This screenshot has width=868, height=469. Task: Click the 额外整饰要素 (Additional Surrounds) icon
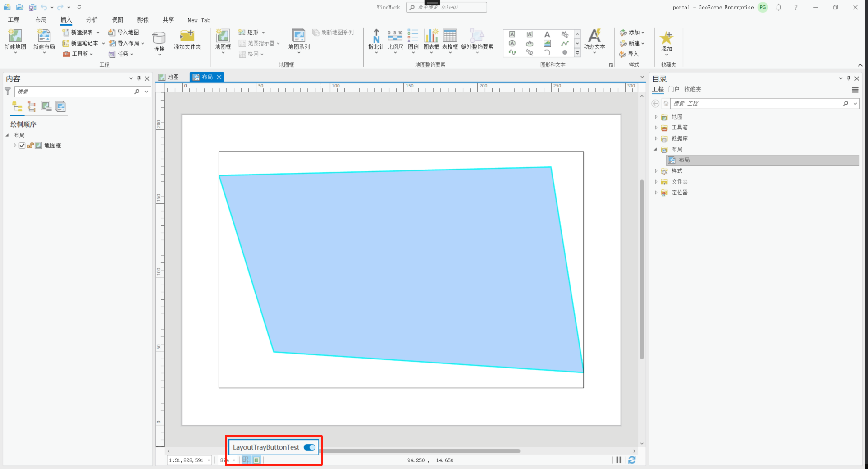477,36
